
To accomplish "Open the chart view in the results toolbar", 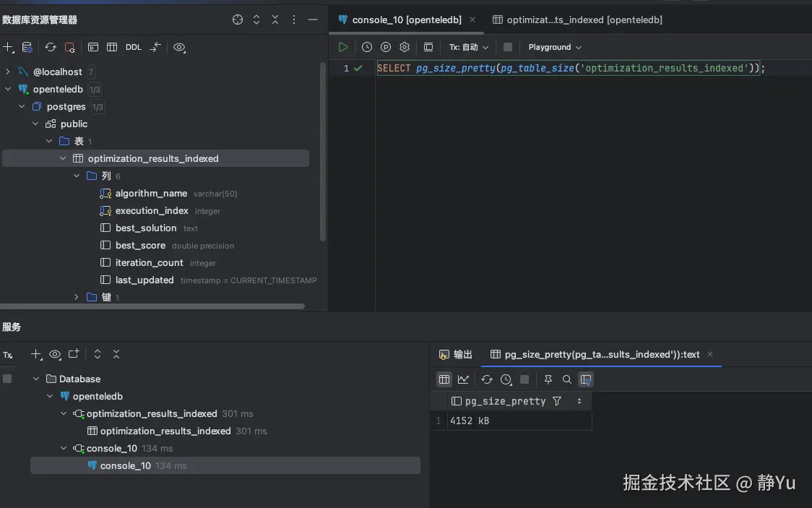I will 463,379.
